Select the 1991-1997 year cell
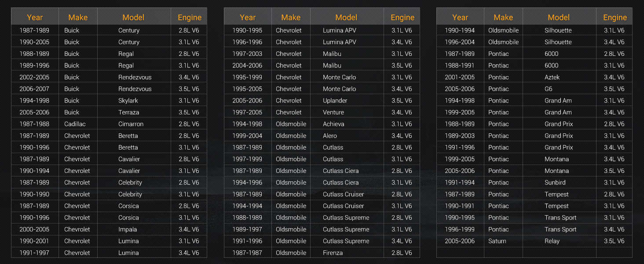The height and width of the screenshot is (264, 644). coord(35,253)
